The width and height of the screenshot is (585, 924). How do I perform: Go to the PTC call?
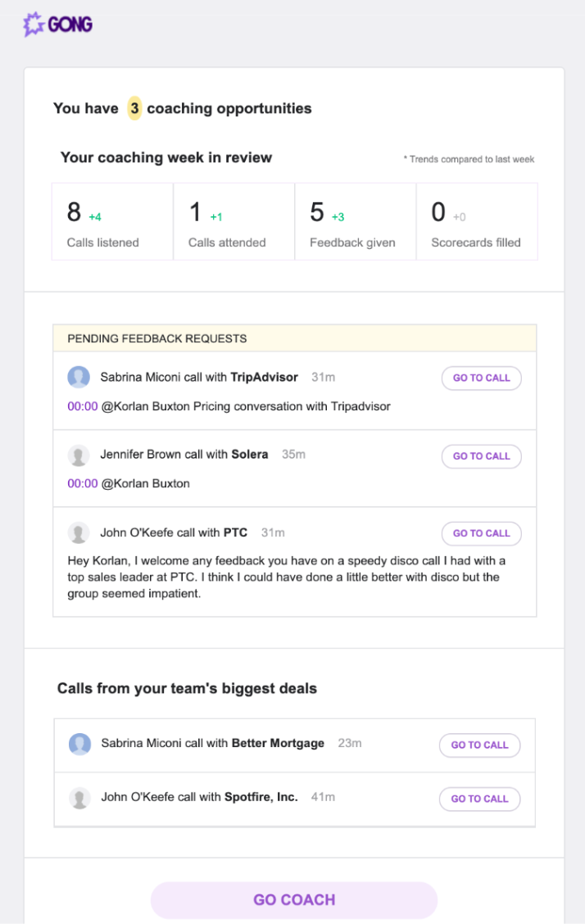click(481, 533)
